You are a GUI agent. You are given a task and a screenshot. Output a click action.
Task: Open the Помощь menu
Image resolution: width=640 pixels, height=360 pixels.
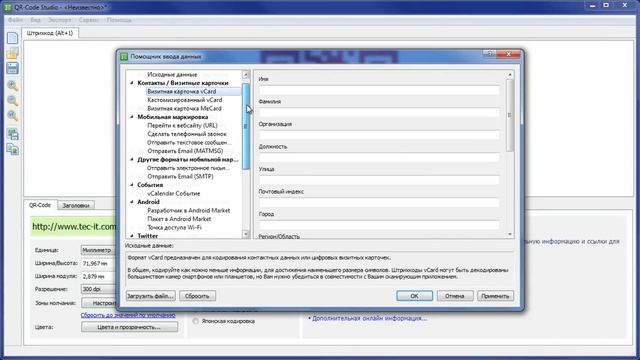pos(119,20)
